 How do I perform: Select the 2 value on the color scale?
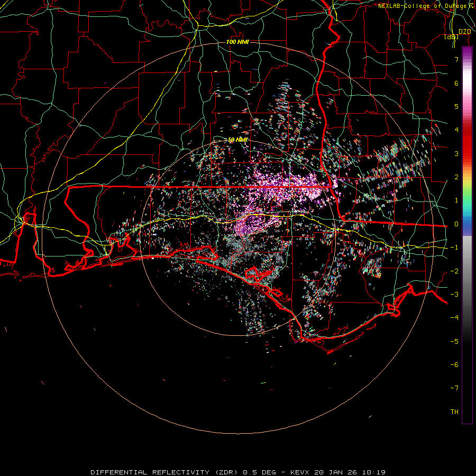(456, 177)
